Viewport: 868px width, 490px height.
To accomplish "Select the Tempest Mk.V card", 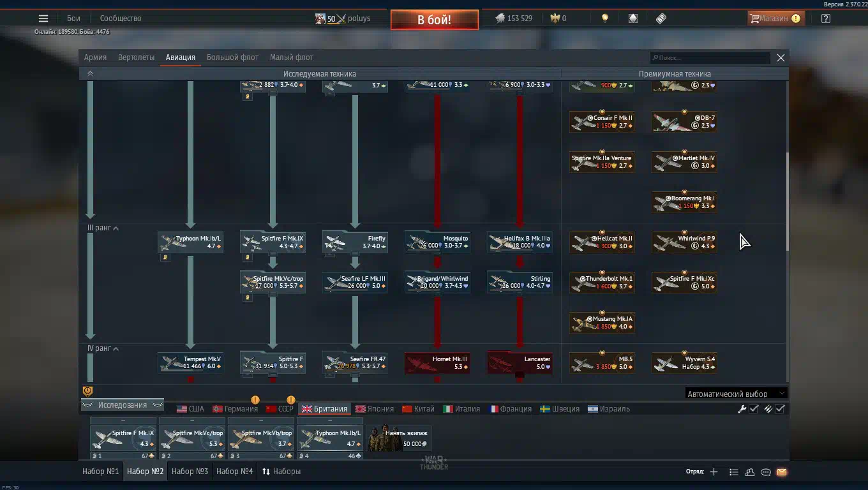I will click(190, 363).
